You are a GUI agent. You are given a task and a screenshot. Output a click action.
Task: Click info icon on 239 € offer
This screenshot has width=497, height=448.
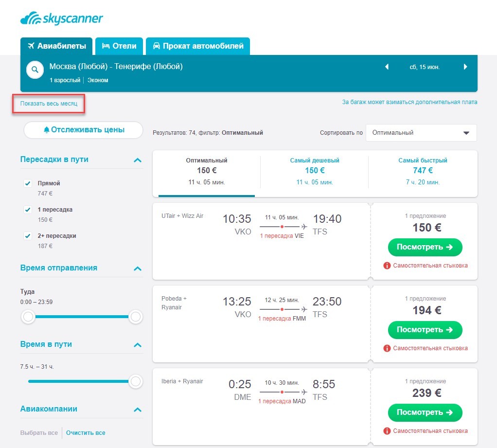387,431
